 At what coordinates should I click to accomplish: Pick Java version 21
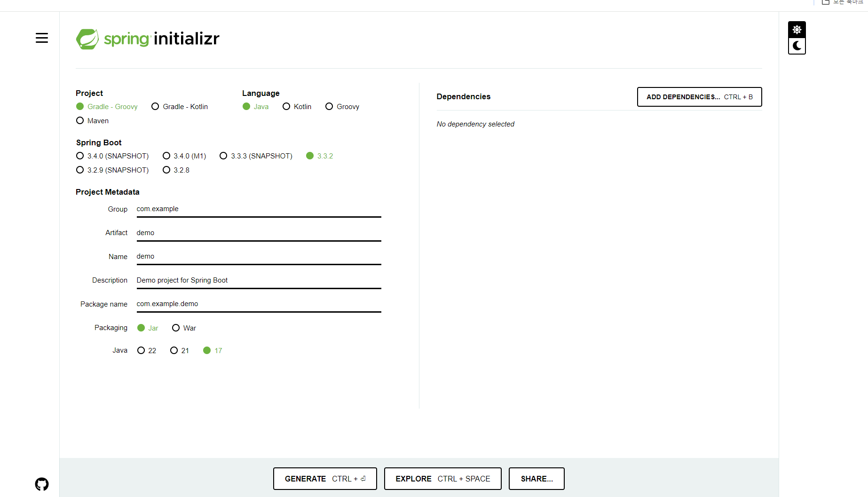point(180,351)
